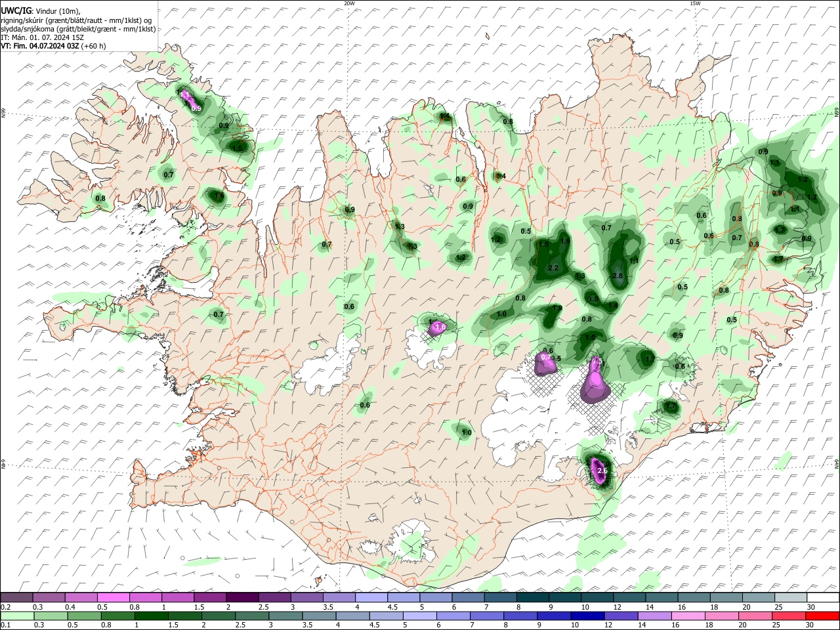Pick the 1.5 purple swatch in upper row
Viewport: 840px width, 630px height.
click(210, 597)
